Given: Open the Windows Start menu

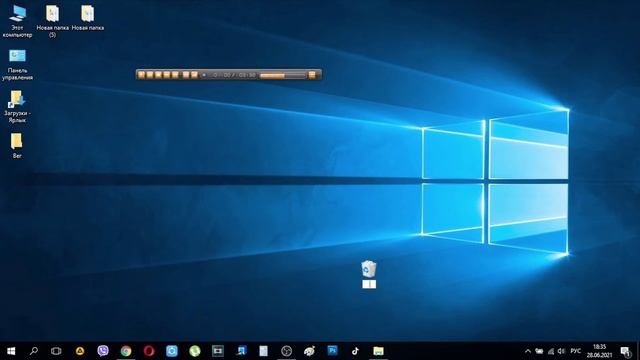Looking at the screenshot, I should click(11, 351).
